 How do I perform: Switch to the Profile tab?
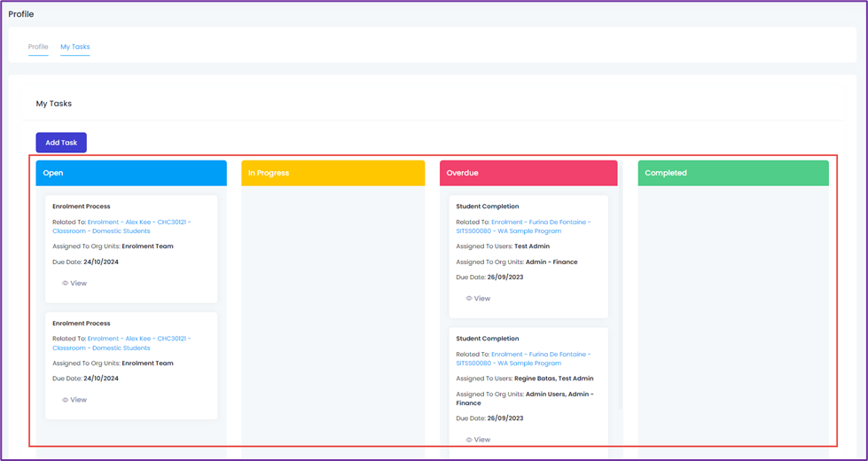[38, 47]
